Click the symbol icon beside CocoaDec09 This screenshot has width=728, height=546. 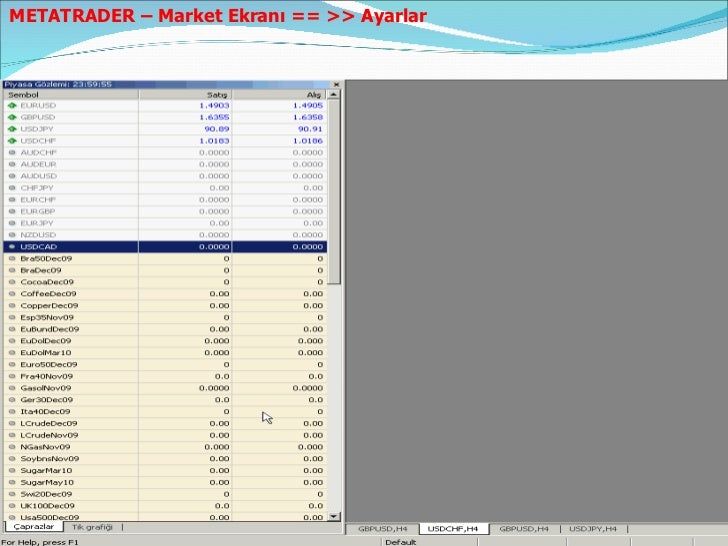(12, 282)
